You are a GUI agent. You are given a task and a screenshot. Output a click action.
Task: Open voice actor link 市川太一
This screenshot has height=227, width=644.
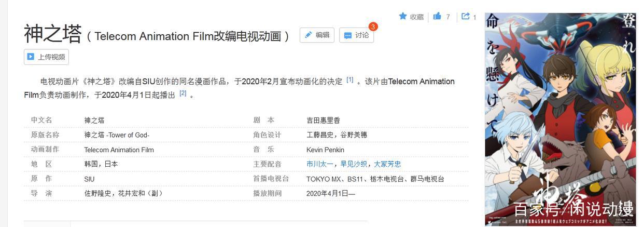tap(320, 164)
